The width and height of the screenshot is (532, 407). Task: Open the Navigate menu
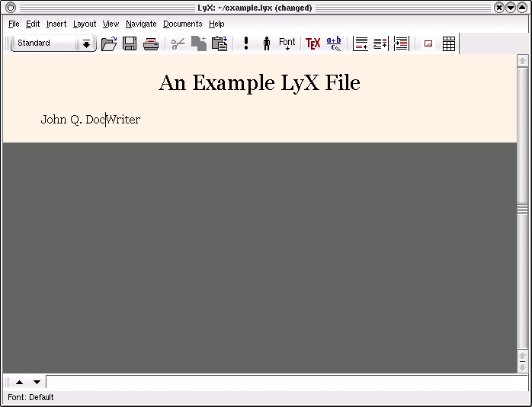coord(141,24)
